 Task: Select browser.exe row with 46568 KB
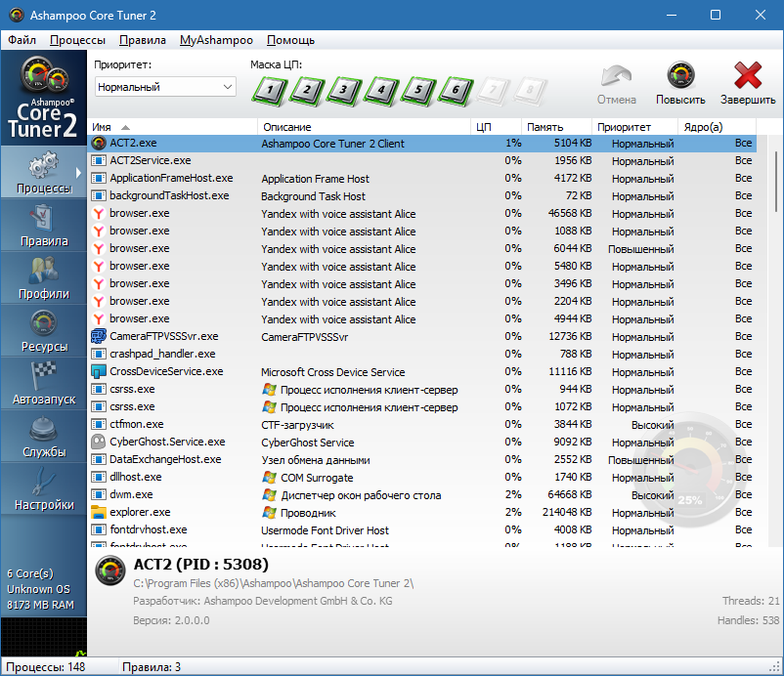coord(422,213)
